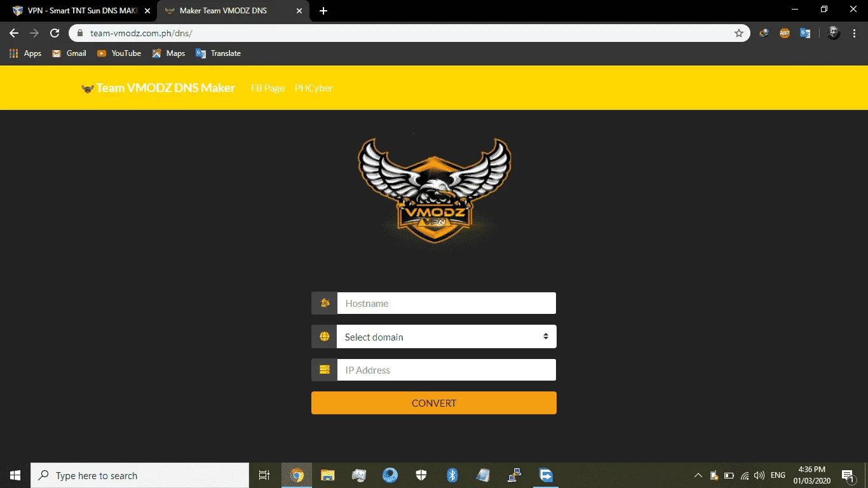Open Task View on the taskbar

tap(264, 475)
